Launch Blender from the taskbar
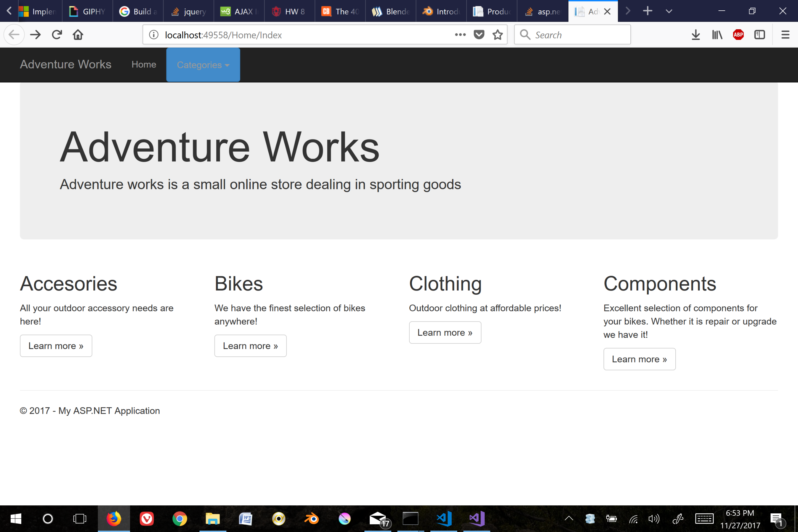The image size is (798, 532). click(312, 518)
